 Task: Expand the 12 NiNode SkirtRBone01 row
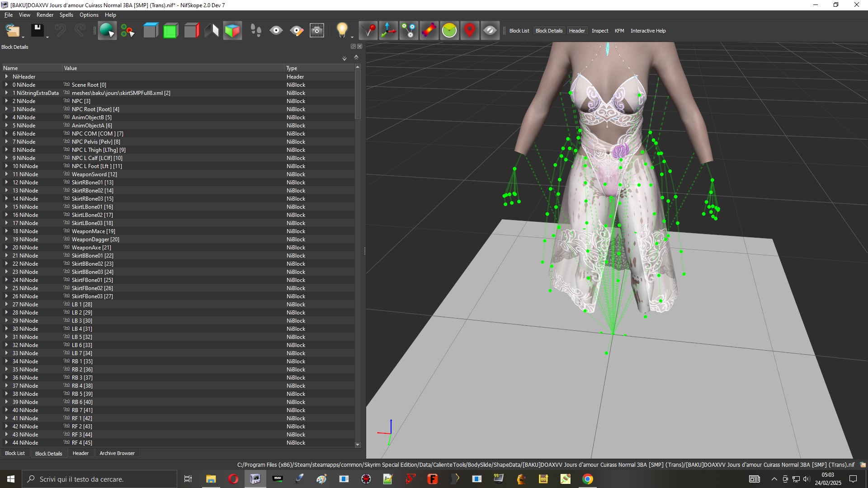(6, 182)
